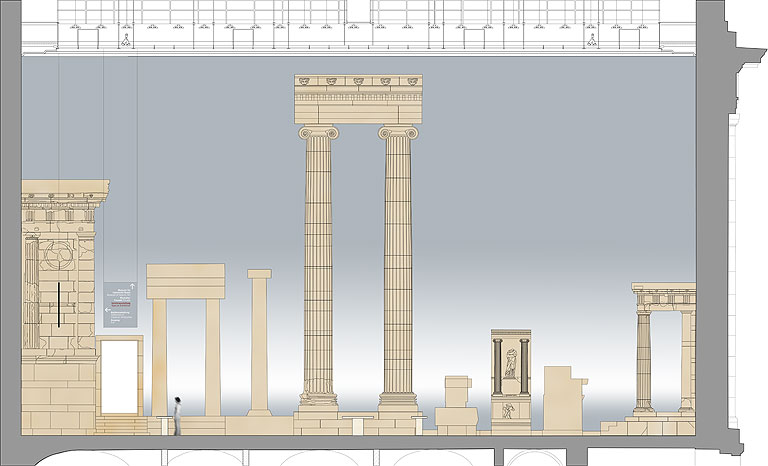Viewport: 768px width, 466px height.
Task: Select the small figure on the left roof gantry
Action: pos(125,41)
